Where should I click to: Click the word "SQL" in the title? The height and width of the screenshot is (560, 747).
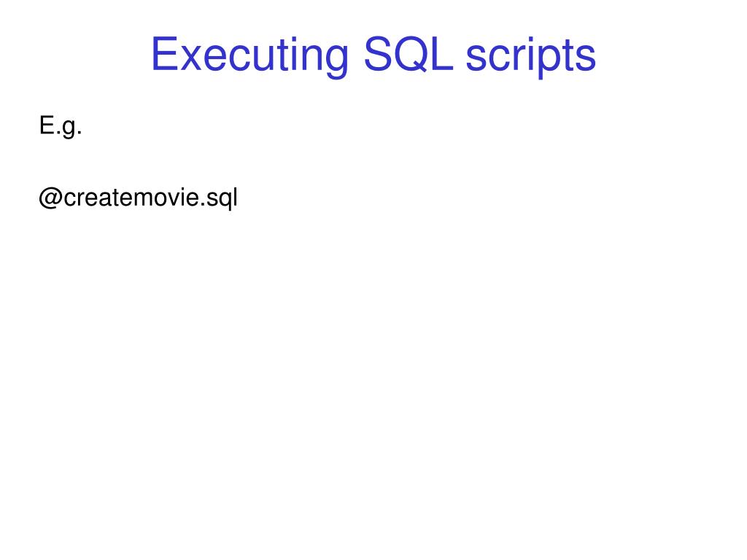click(x=409, y=54)
